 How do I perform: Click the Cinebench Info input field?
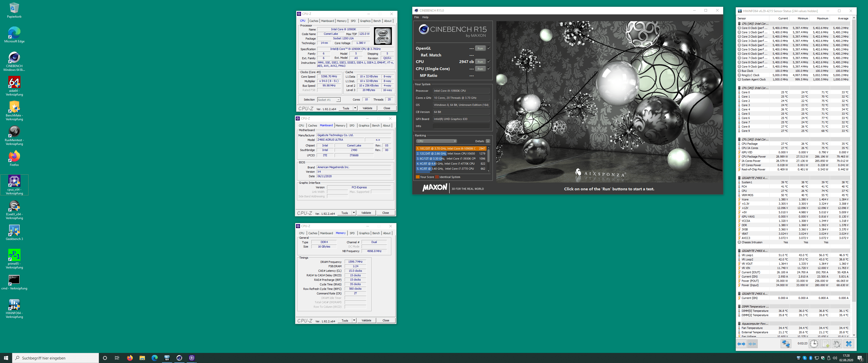tap(461, 126)
